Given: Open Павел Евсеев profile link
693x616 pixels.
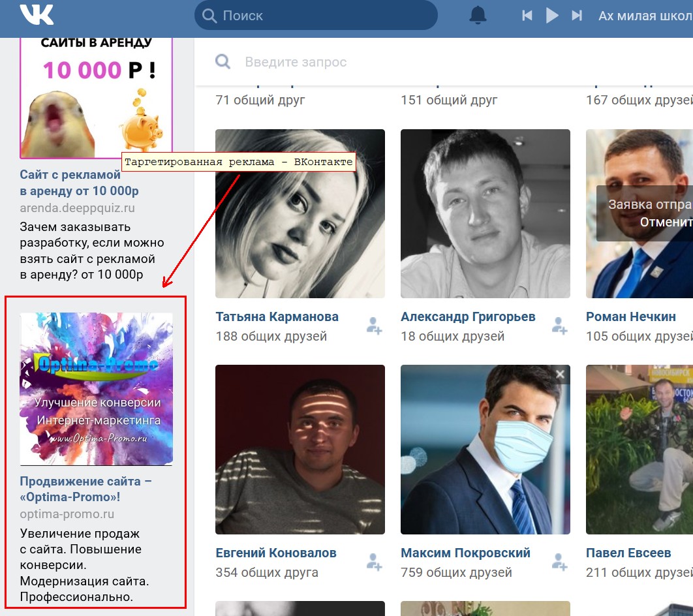Looking at the screenshot, I should 628,553.
